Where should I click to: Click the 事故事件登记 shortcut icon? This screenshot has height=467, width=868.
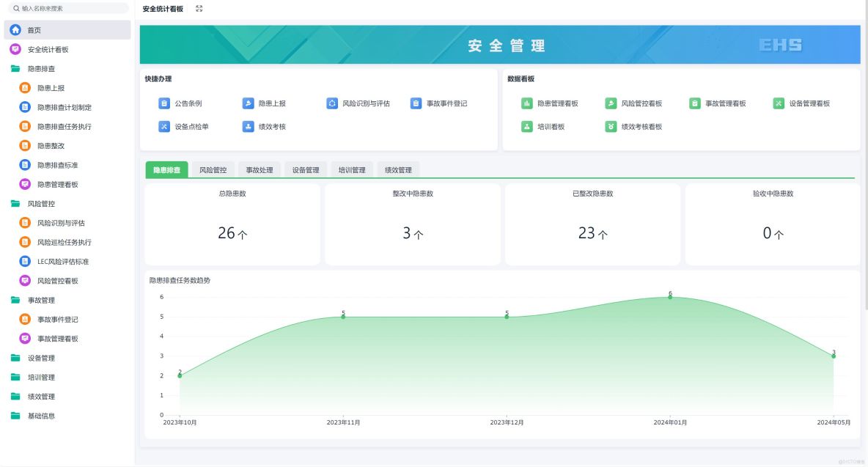click(x=416, y=103)
